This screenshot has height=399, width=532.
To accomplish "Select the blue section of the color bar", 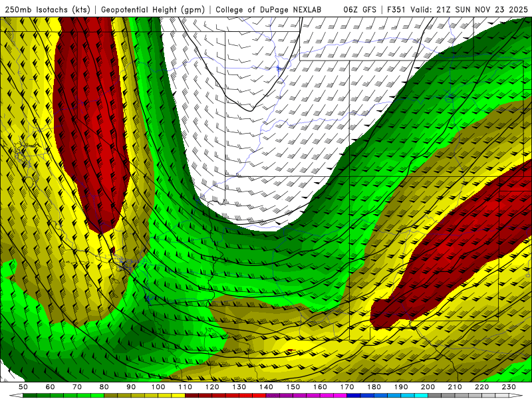I will (x=388, y=396).
